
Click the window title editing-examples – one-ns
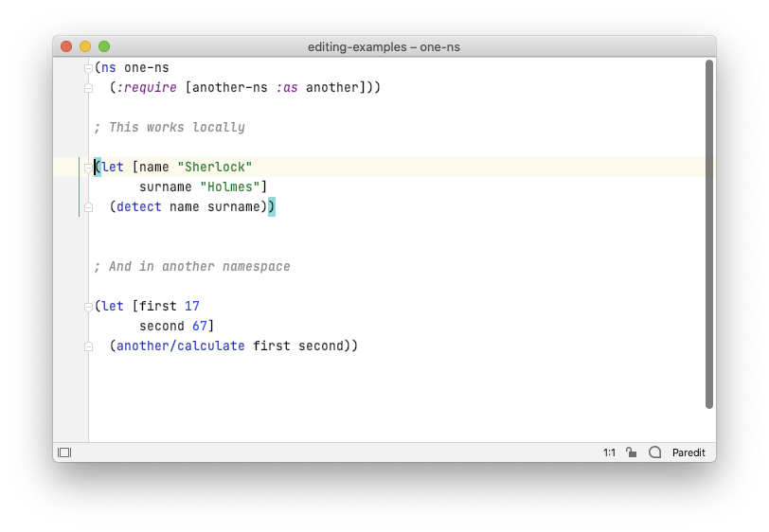click(384, 47)
